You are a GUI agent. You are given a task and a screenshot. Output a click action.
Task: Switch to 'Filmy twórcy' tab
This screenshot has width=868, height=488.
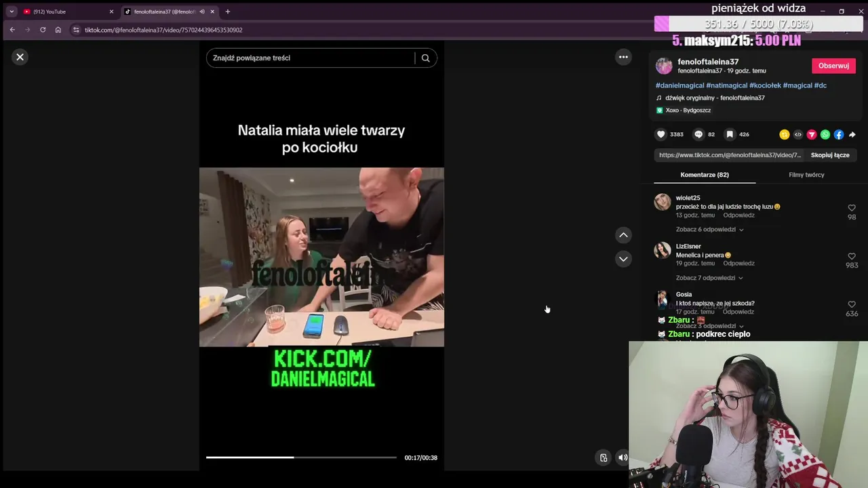(x=806, y=175)
